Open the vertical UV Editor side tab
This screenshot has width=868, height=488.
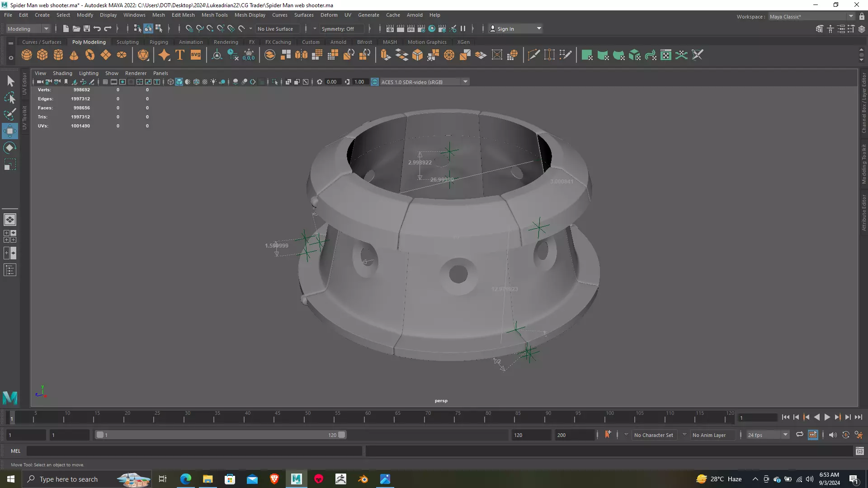(24, 83)
